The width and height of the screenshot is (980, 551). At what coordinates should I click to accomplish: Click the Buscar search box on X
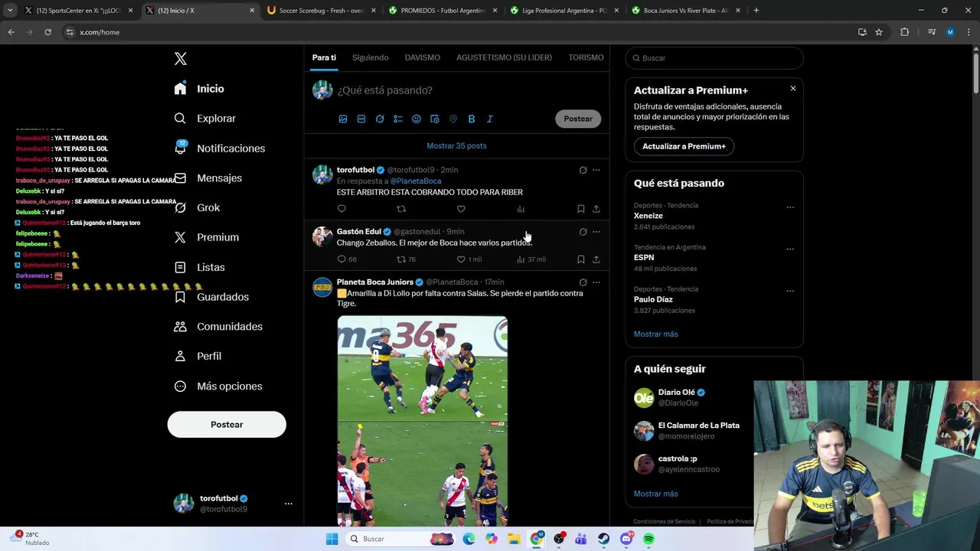coord(714,58)
